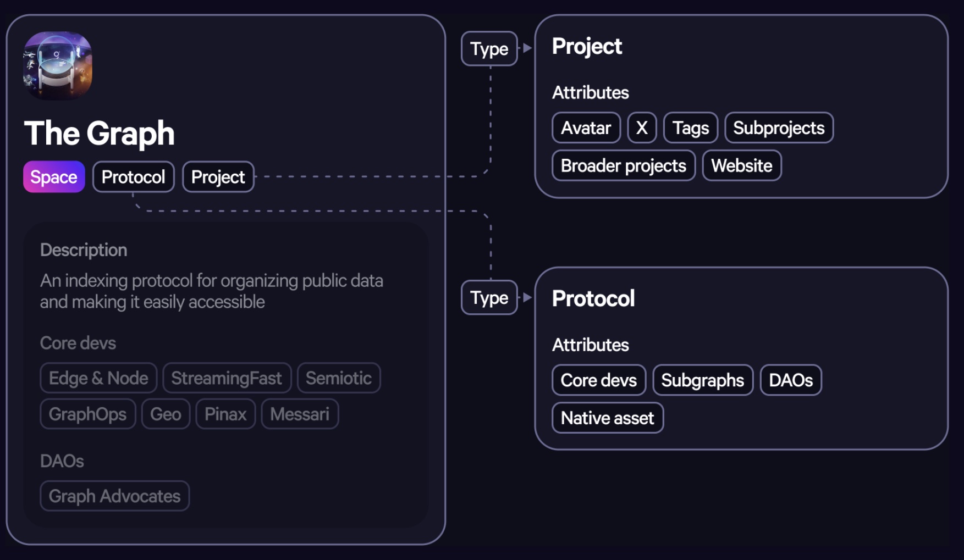Open the Subprojects attribute chip

pos(779,128)
